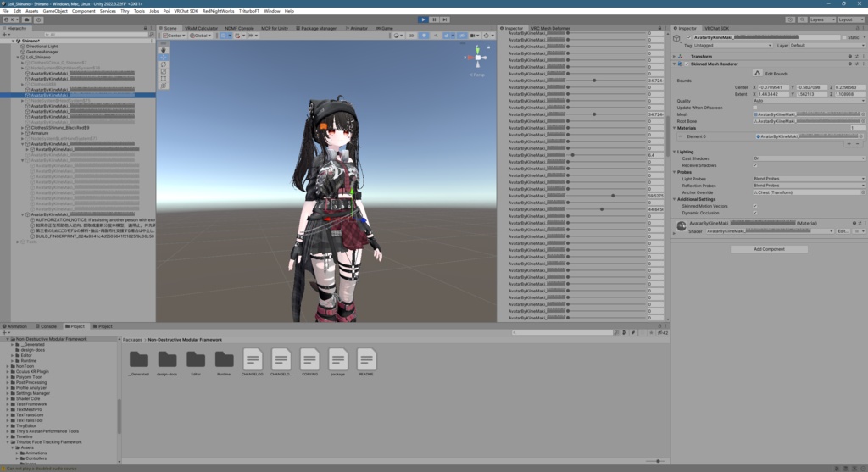This screenshot has width=868, height=472.
Task: Open the Light Probes dropdown
Action: point(809,179)
